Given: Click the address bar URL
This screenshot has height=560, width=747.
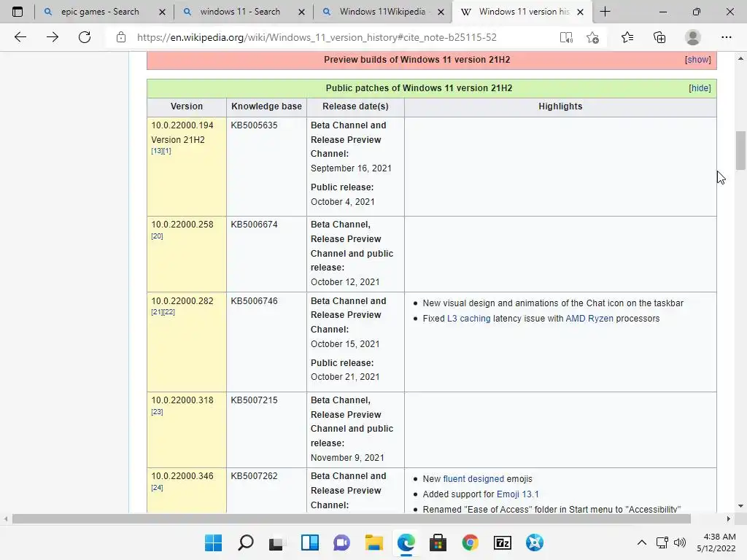Looking at the screenshot, I should (317, 37).
